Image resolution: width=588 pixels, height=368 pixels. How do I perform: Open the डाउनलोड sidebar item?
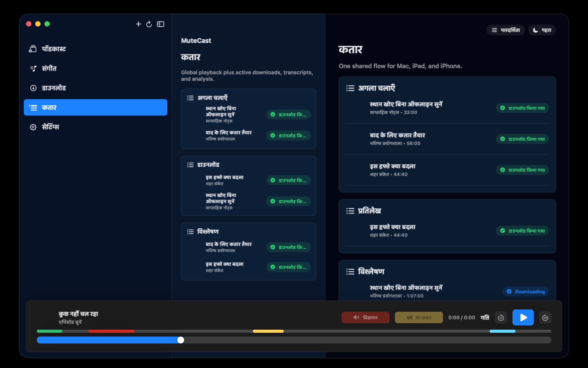(96, 88)
